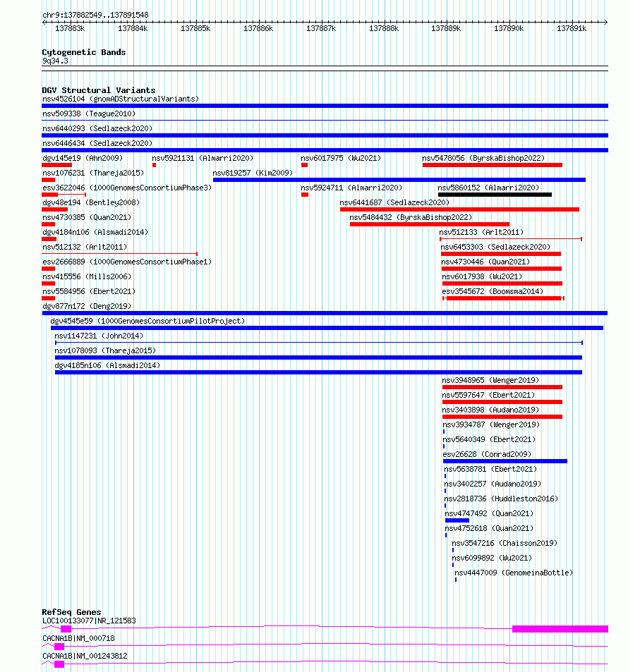Select esv3545672 (Boomsma2014) label
This screenshot has width=628, height=672.
click(x=493, y=291)
